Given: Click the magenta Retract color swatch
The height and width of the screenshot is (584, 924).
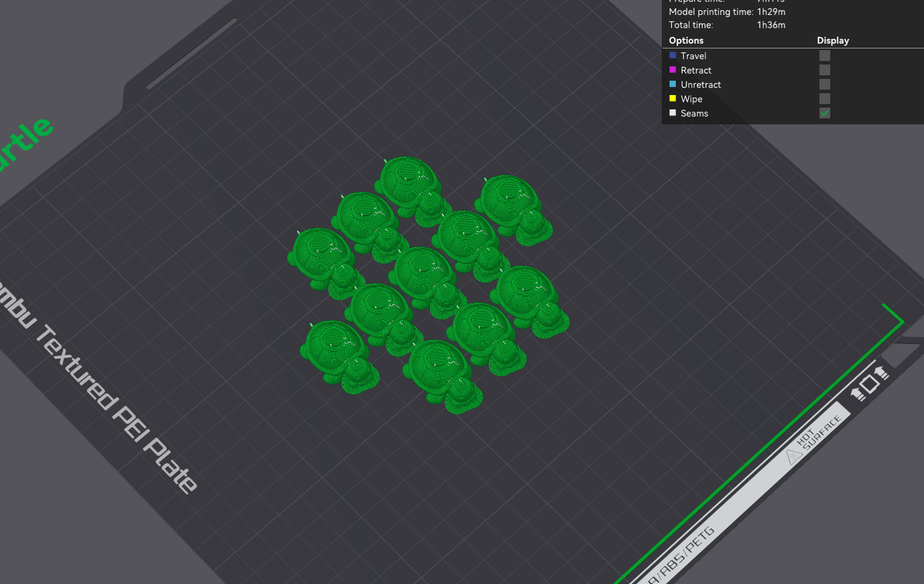Looking at the screenshot, I should point(673,70).
